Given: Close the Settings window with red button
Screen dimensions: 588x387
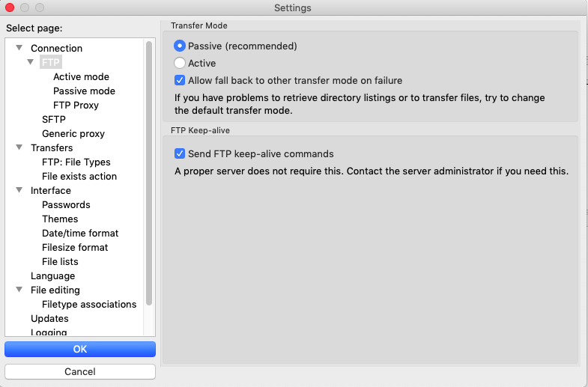Looking at the screenshot, I should (10, 7).
